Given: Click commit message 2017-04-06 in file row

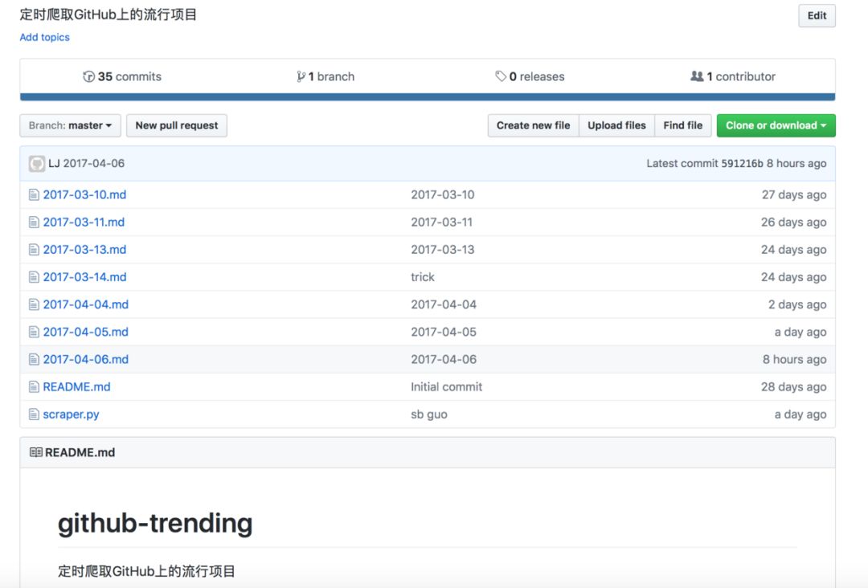Looking at the screenshot, I should (444, 360).
